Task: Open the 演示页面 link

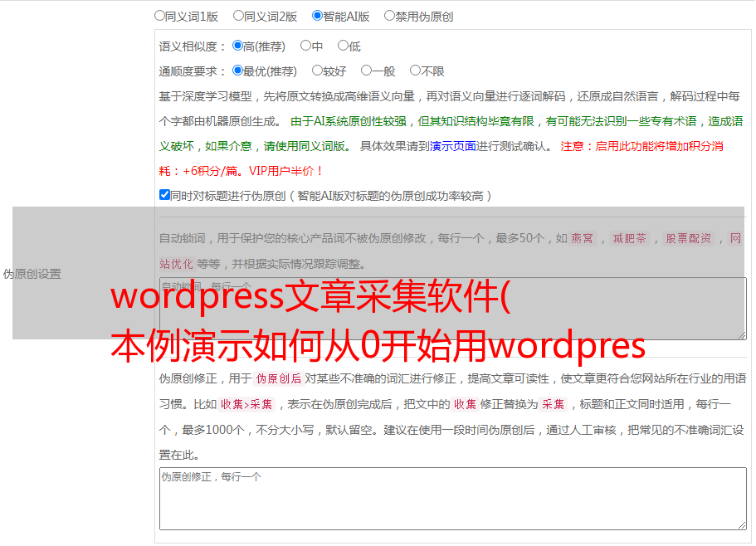Action: point(453,146)
